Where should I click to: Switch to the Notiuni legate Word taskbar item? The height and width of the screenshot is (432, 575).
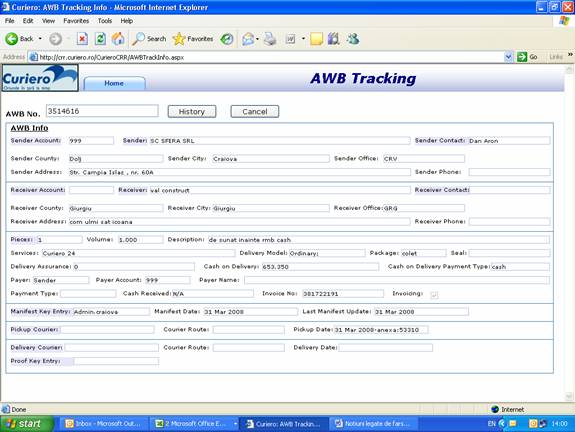point(373,424)
